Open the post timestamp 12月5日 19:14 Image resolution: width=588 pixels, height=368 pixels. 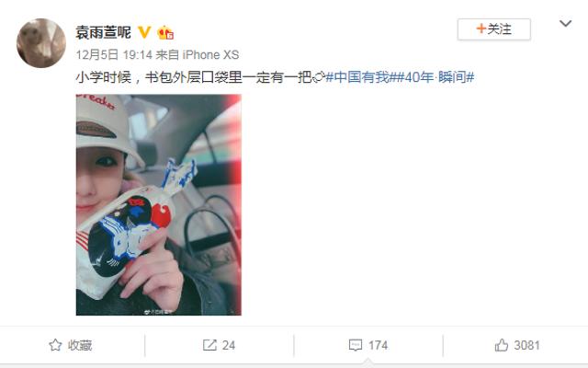[114, 55]
